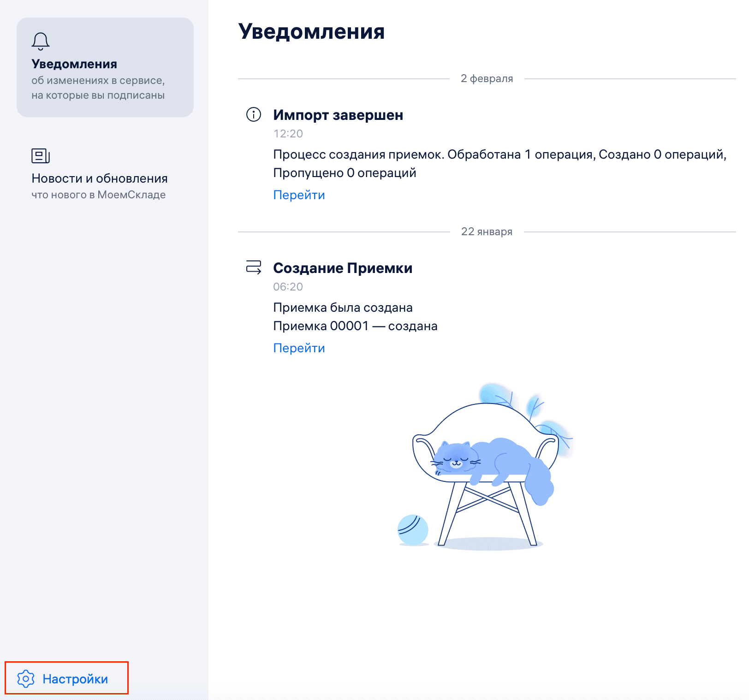This screenshot has width=749, height=700.
Task: Click the 22 января date divider
Action: [x=487, y=232]
